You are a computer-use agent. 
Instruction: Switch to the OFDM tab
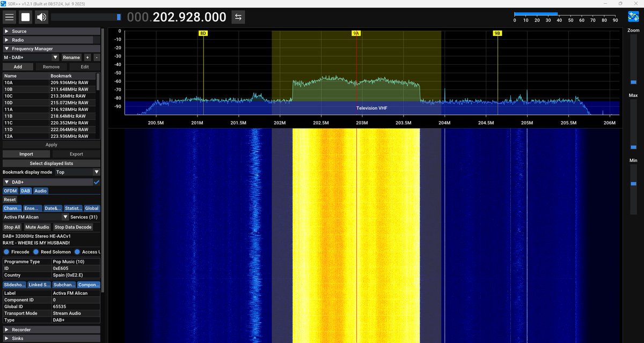[10, 191]
